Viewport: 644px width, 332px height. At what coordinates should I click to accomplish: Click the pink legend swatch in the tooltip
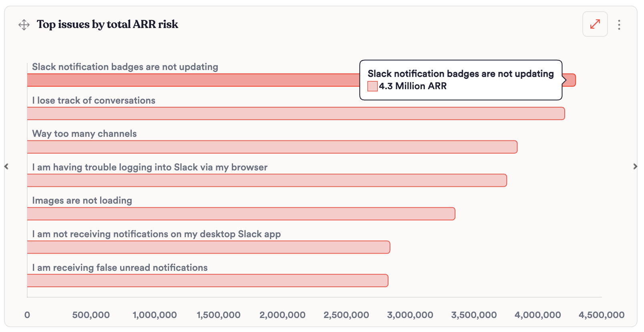click(372, 86)
